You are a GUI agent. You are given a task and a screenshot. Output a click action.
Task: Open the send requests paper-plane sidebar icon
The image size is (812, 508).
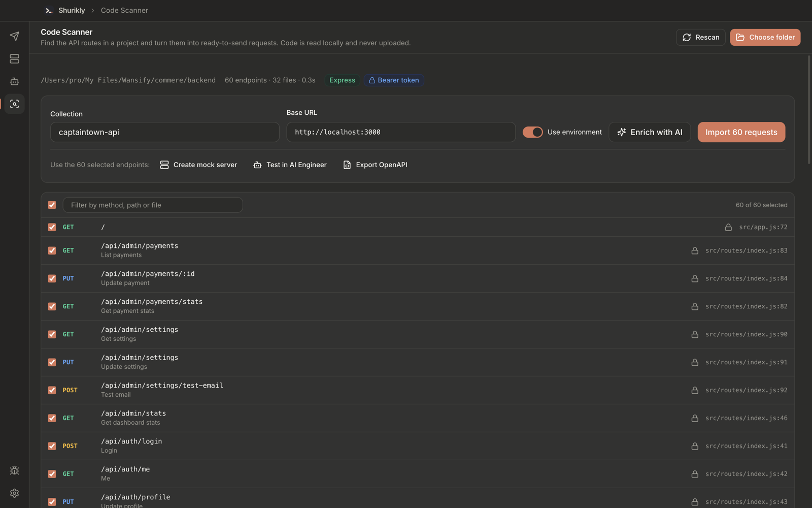[x=14, y=36]
